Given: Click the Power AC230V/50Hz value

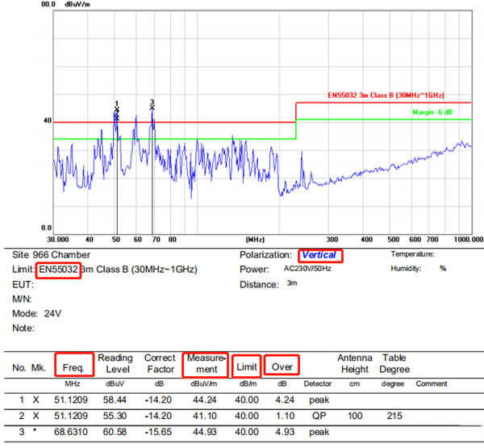Looking at the screenshot, I should [309, 270].
